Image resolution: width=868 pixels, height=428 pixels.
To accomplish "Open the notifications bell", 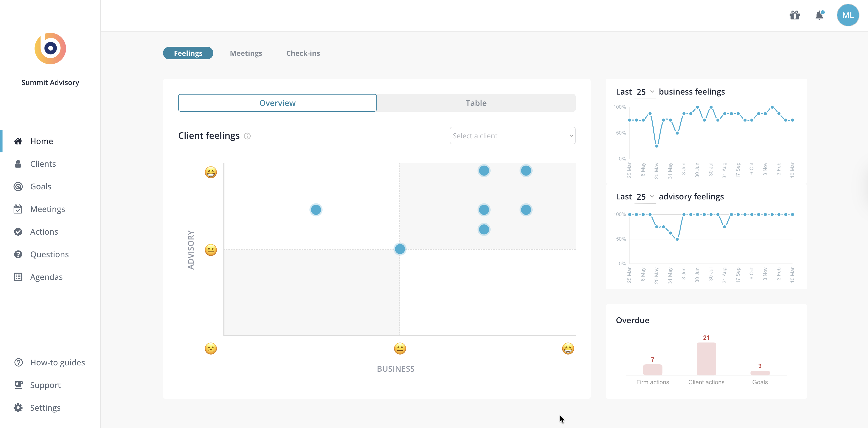I will pyautogui.click(x=819, y=15).
